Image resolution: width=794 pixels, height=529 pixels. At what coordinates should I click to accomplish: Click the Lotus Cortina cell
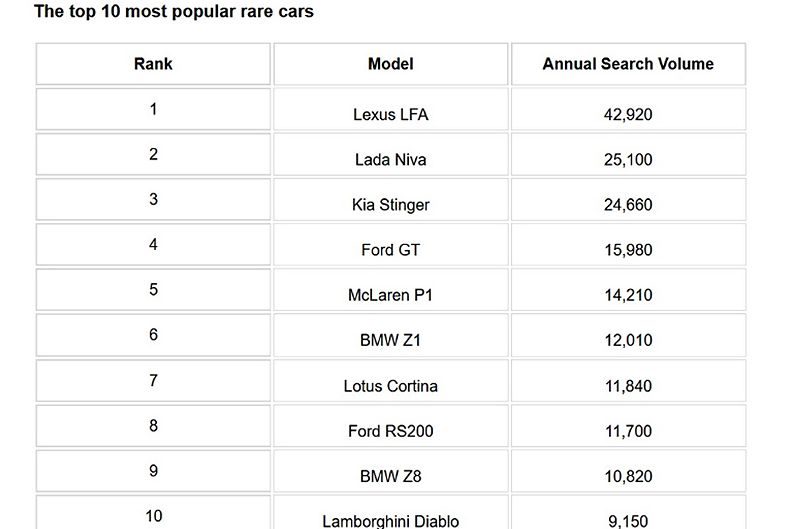[x=390, y=386]
